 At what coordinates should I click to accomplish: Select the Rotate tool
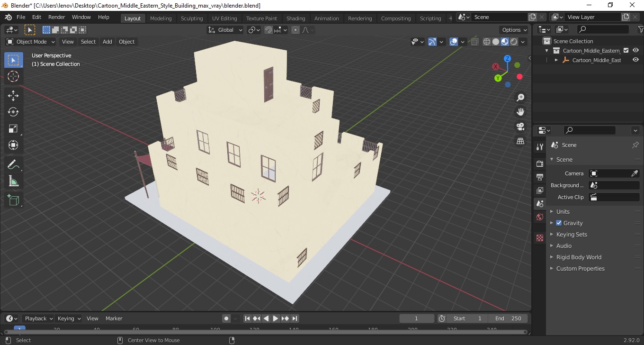pos(13,112)
